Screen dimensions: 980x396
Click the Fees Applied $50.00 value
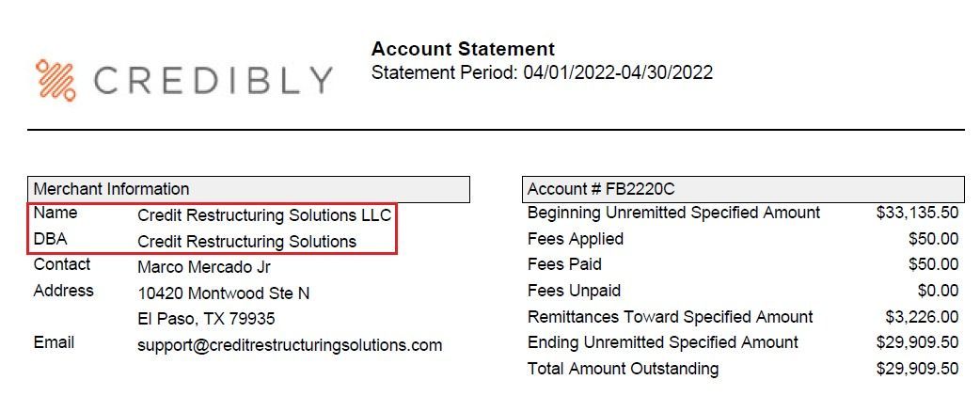pyautogui.click(x=933, y=239)
